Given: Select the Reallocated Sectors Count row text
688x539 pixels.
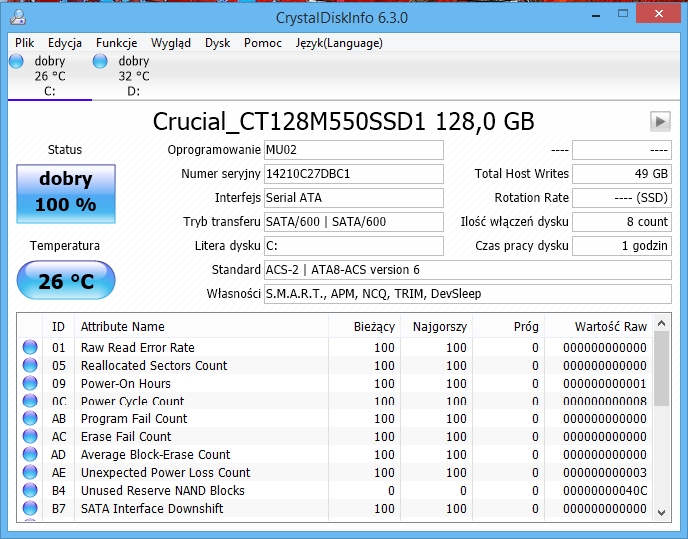Looking at the screenshot, I should [154, 366].
